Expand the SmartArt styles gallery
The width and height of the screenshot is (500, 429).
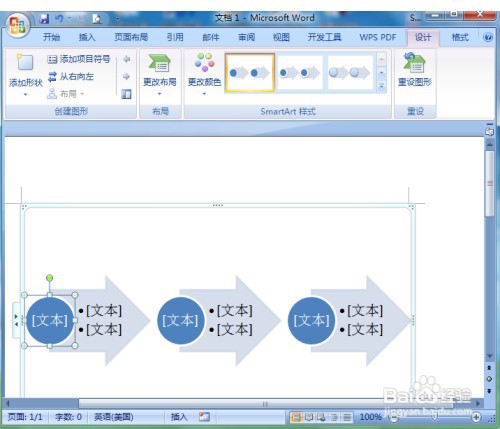tap(381, 86)
